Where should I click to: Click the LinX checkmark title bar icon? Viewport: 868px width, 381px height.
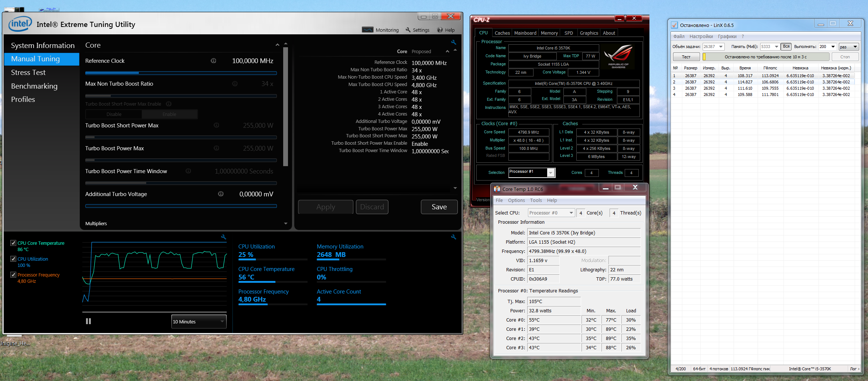click(674, 25)
